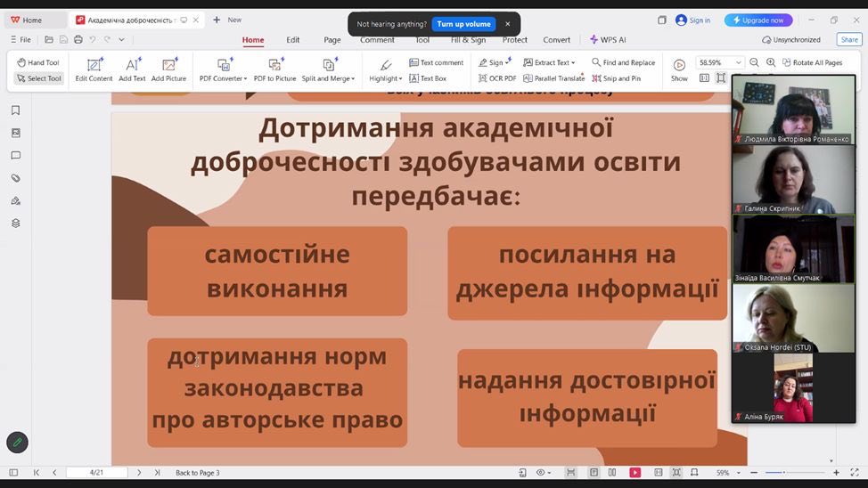Open the layers panel sidebar icon
The height and width of the screenshot is (488, 868).
(15, 223)
